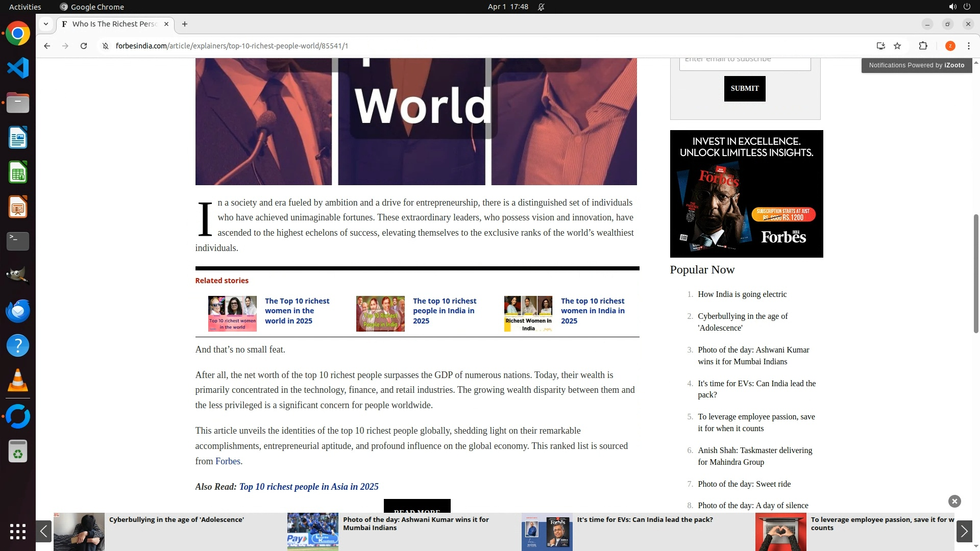
Task: Expand the tab search dropdown arrow
Action: point(46,24)
